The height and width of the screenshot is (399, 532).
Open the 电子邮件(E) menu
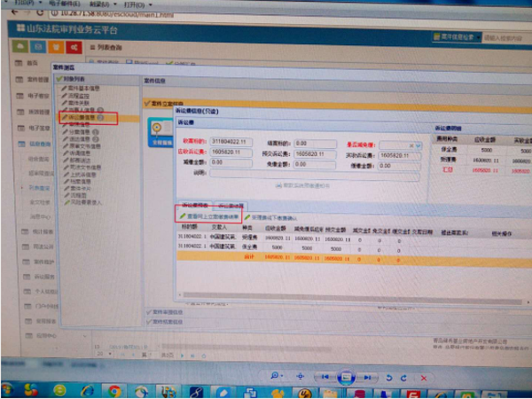pyautogui.click(x=65, y=4)
